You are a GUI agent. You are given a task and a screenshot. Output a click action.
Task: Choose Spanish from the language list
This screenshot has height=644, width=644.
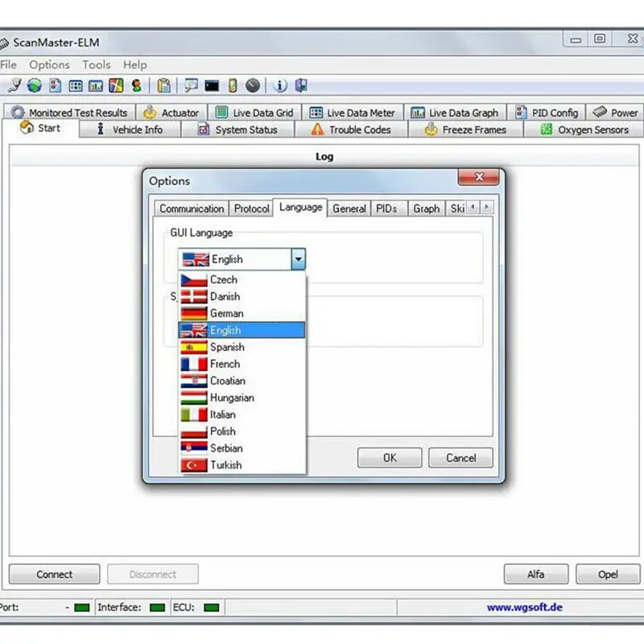[242, 347]
